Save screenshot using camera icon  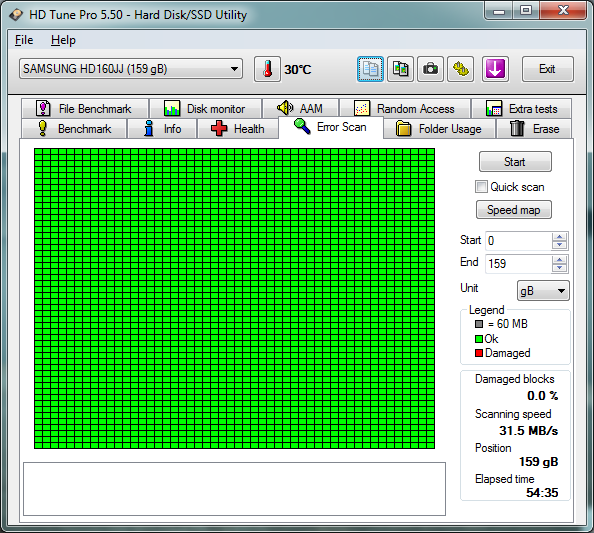[430, 69]
